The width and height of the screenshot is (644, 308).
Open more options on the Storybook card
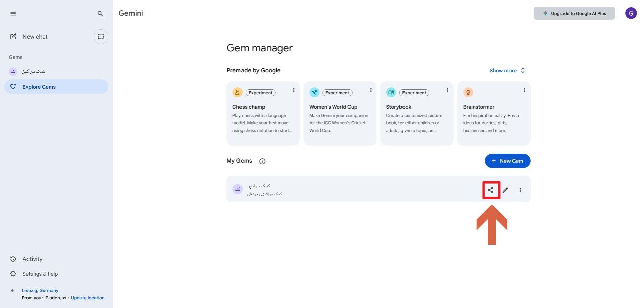coord(447,90)
